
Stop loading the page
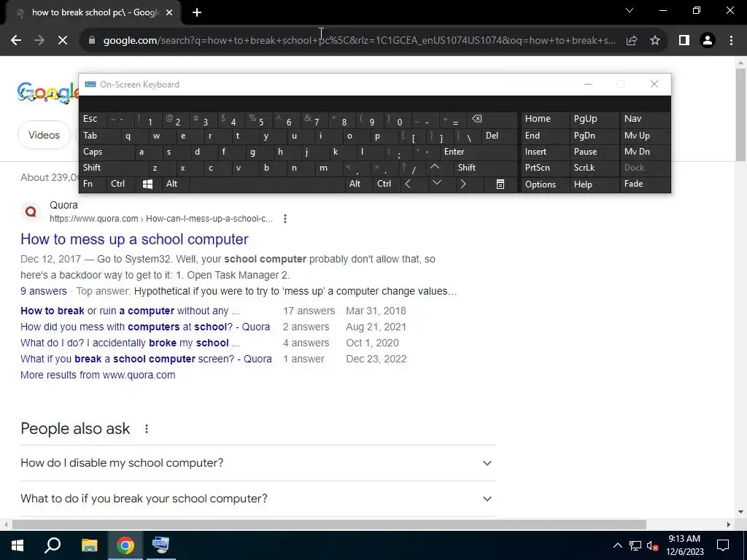click(x=63, y=41)
